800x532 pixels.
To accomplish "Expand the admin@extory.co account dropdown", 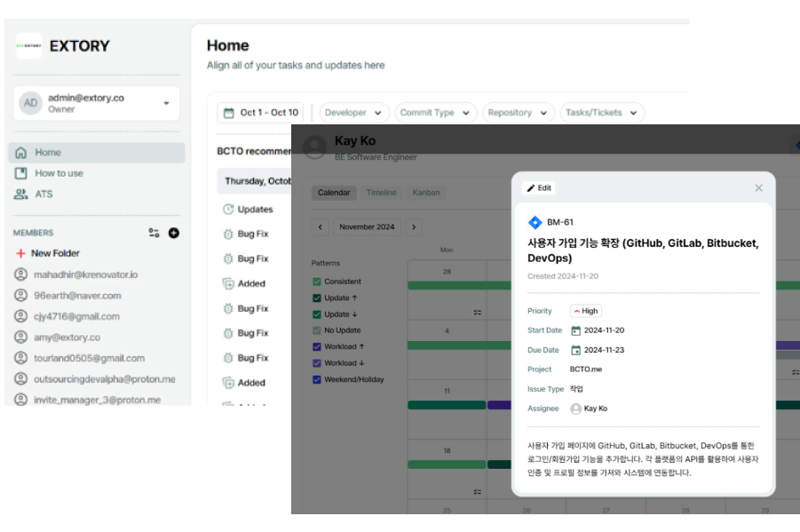I will tap(166, 104).
